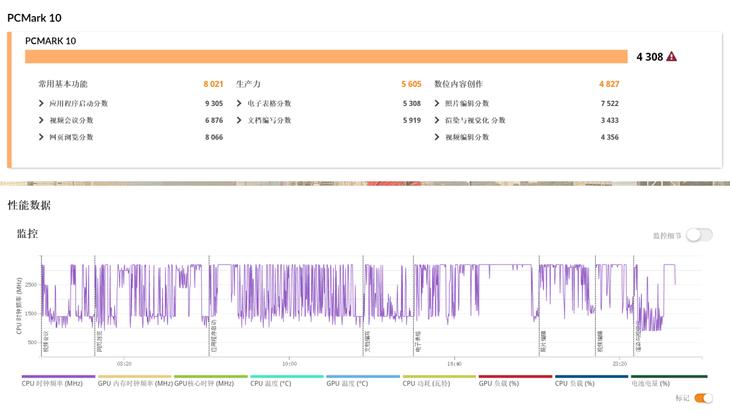Click the 8 066 web browsing score

pos(214,137)
